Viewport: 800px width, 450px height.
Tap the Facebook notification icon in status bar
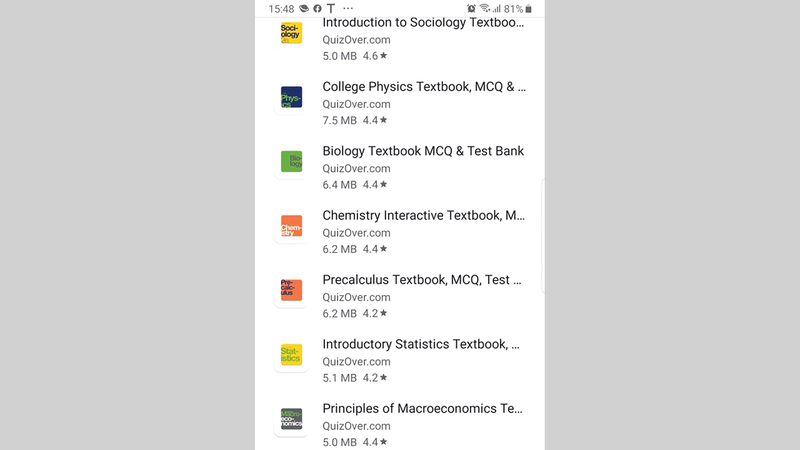point(317,9)
